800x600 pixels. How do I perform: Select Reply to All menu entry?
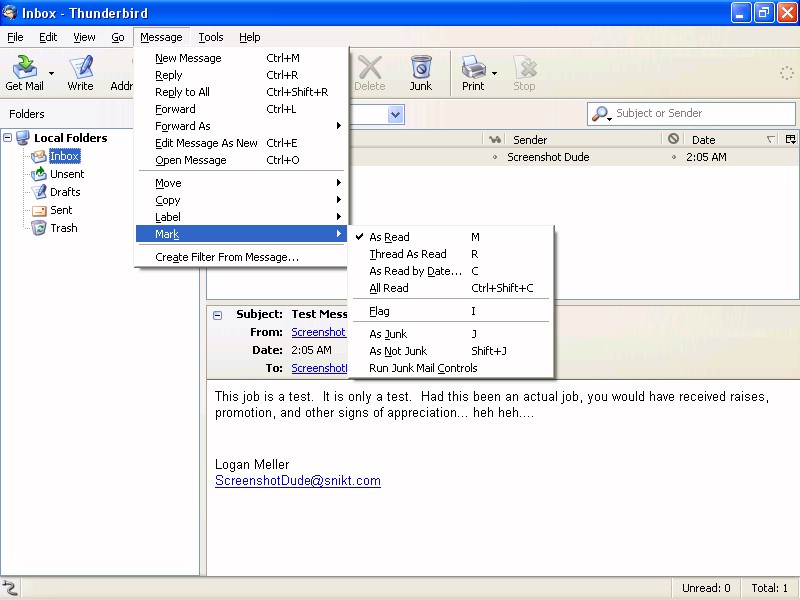241,92
